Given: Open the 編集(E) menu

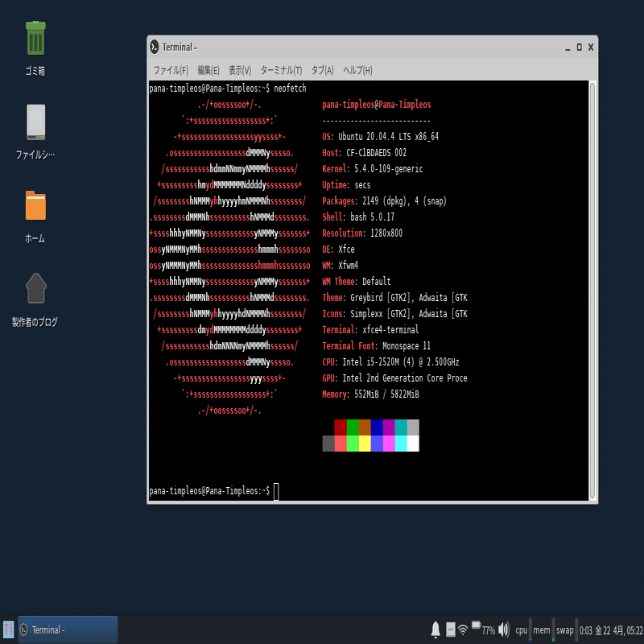Looking at the screenshot, I should click(x=208, y=70).
